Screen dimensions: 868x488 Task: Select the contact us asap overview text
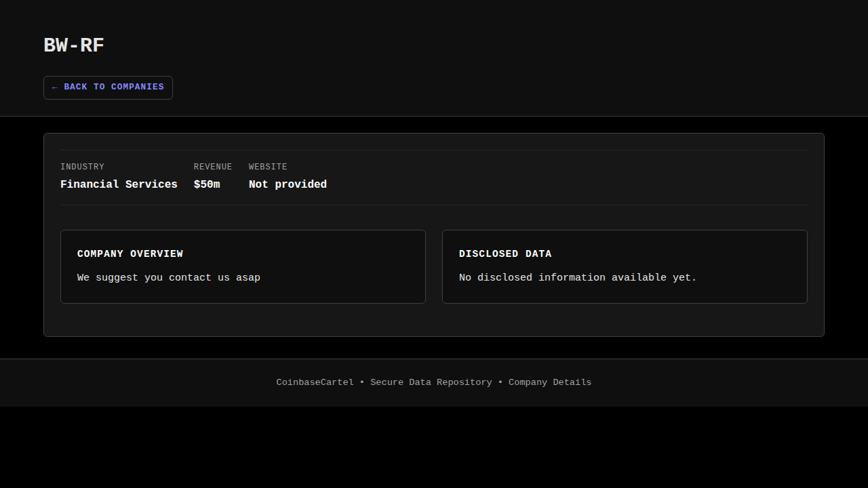point(169,278)
